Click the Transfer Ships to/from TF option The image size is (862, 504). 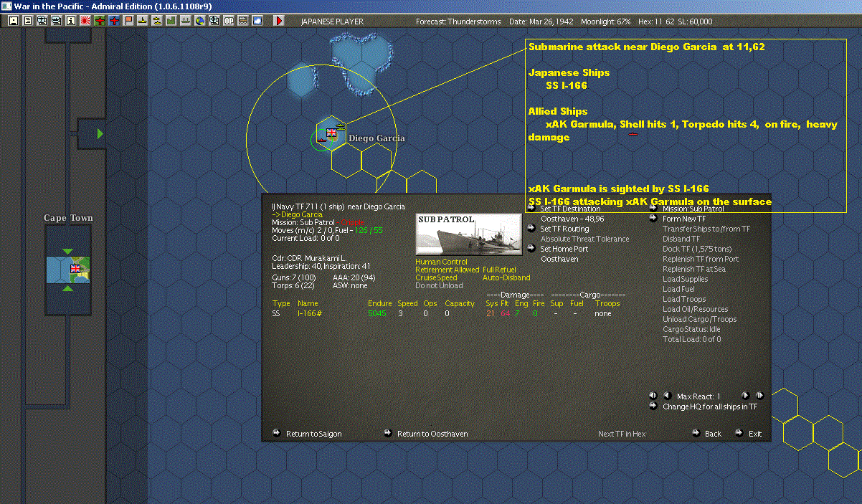tap(706, 229)
